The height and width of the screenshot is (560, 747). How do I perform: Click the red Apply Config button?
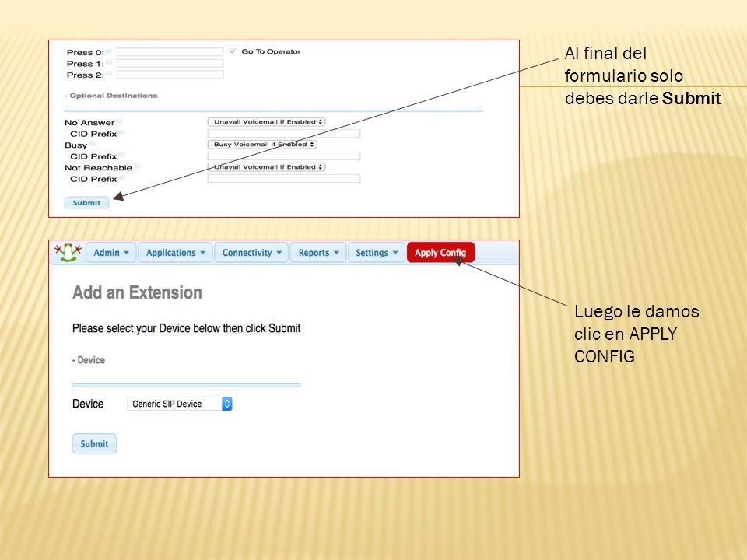pyautogui.click(x=440, y=252)
